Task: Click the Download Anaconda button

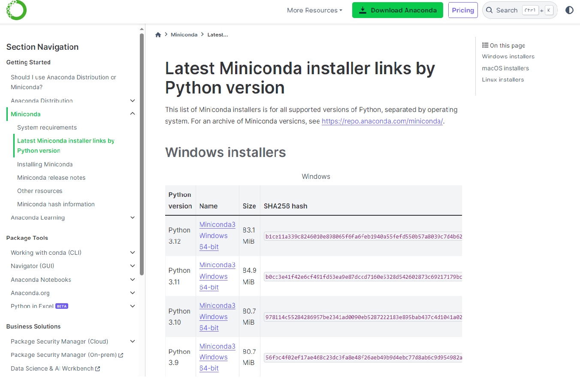Action: pos(398,10)
